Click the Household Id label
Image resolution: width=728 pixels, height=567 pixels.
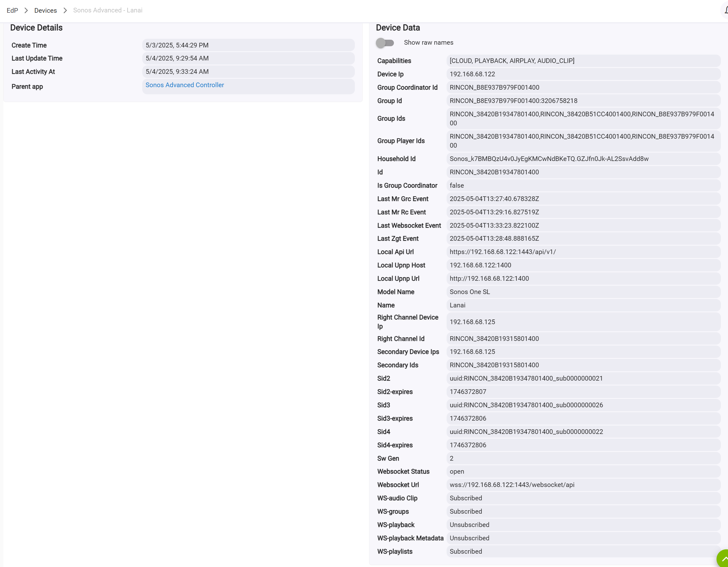[396, 159]
